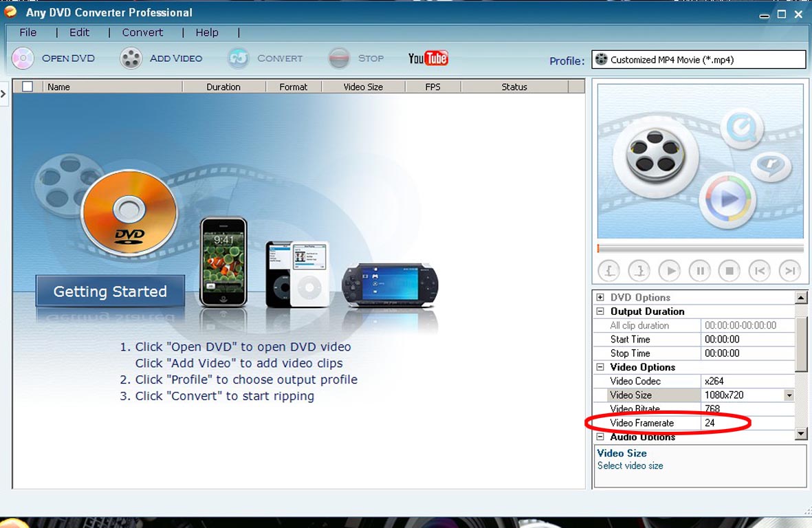Click the preview player's square stop button

point(730,271)
